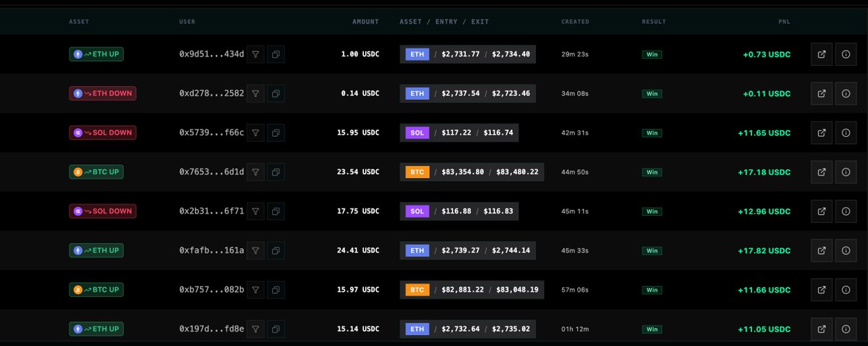The height and width of the screenshot is (346, 868).
Task: Show info for +11.65 USDC trade
Action: pos(846,132)
